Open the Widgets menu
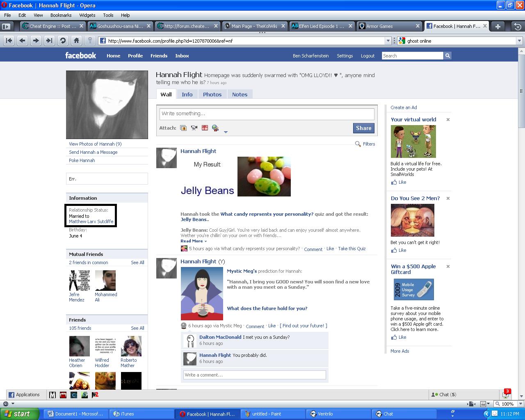Viewport: 525px width, 420px height. [87, 15]
